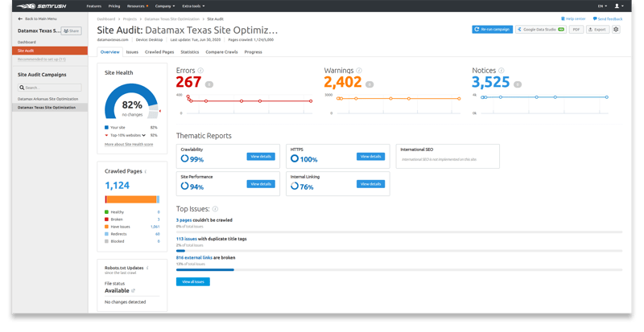644x332 pixels.
Task: Click the orange Have Issues bar segment
Action: tap(131, 199)
